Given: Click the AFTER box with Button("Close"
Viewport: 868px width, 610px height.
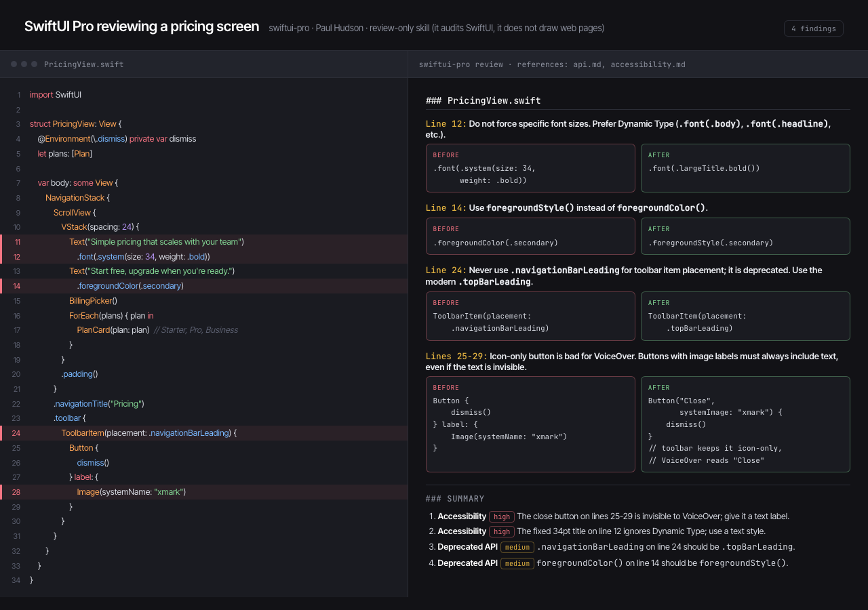Looking at the screenshot, I should (x=745, y=424).
